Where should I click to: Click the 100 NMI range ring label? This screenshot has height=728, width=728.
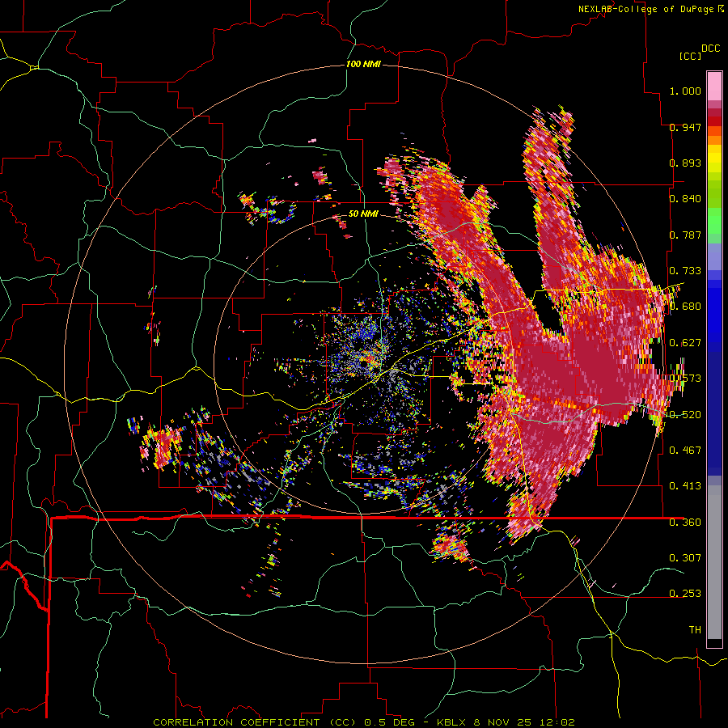[363, 64]
